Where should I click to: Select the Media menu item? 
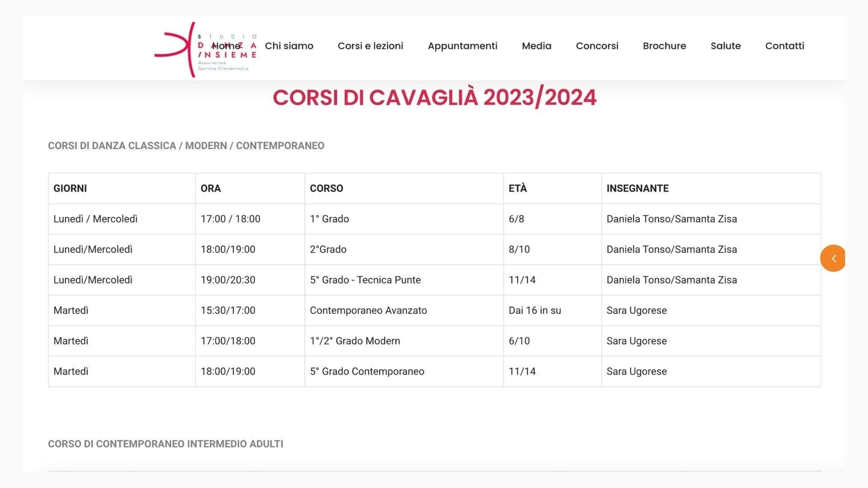pyautogui.click(x=536, y=46)
